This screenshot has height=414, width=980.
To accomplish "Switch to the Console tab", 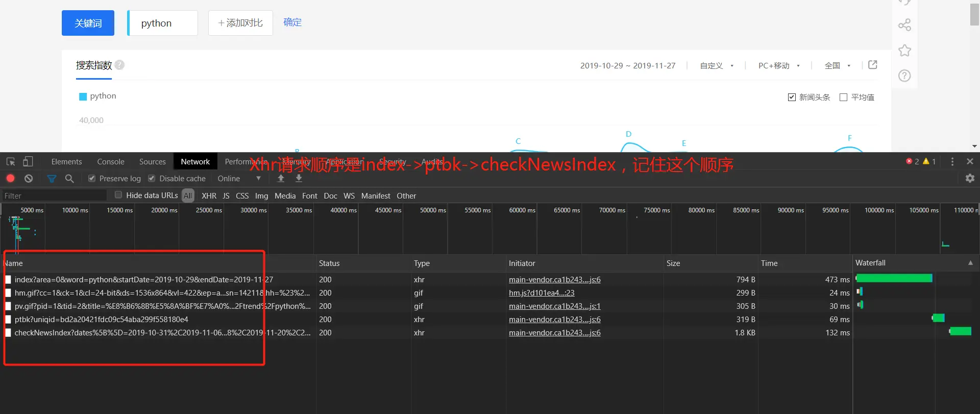I will click(x=111, y=162).
